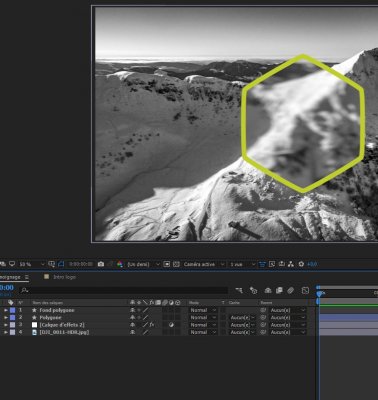Screen dimensions: 378x400
Task: Click the monitor preview icon left of zoom
Action: tap(12, 264)
